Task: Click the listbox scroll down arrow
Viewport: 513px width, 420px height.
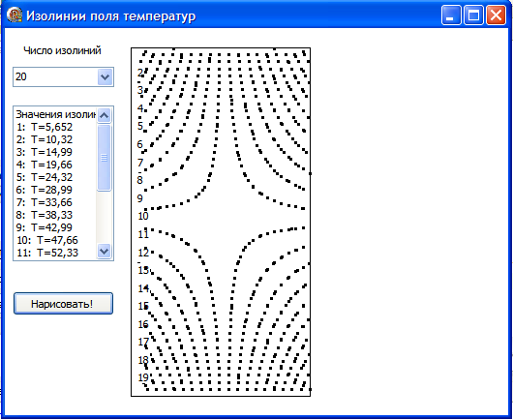Action: click(x=104, y=252)
